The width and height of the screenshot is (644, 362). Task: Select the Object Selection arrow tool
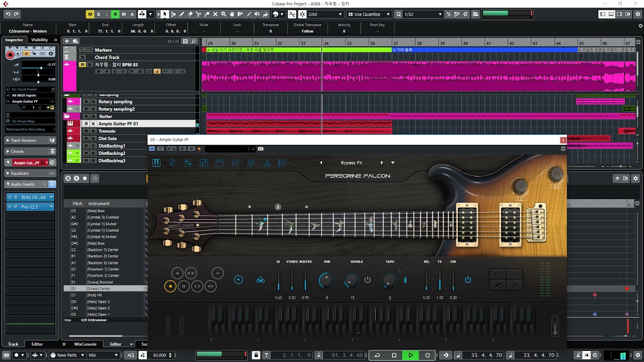click(x=165, y=14)
